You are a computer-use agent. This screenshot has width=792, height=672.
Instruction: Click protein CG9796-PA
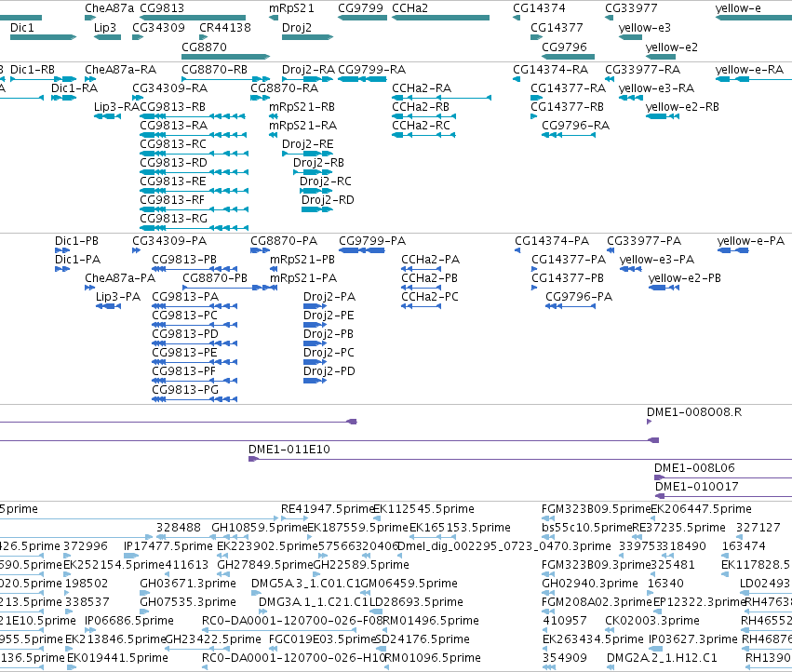click(578, 297)
